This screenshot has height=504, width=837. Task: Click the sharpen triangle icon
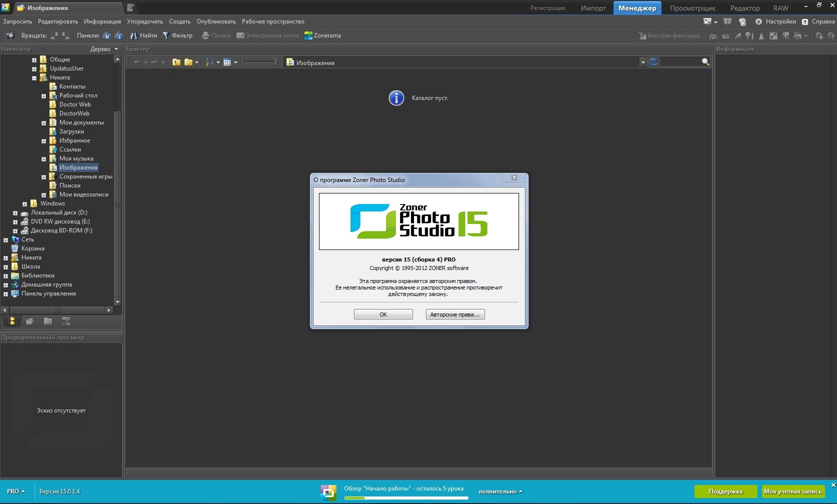(x=761, y=35)
